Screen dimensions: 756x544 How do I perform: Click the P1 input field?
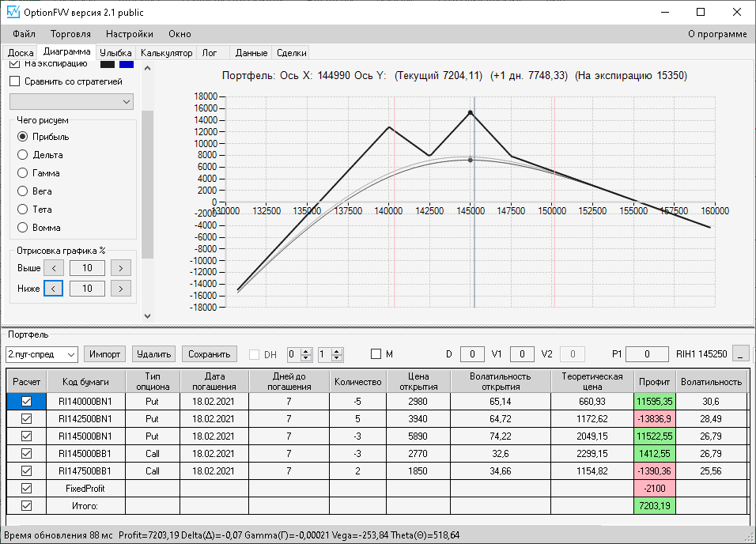point(647,354)
